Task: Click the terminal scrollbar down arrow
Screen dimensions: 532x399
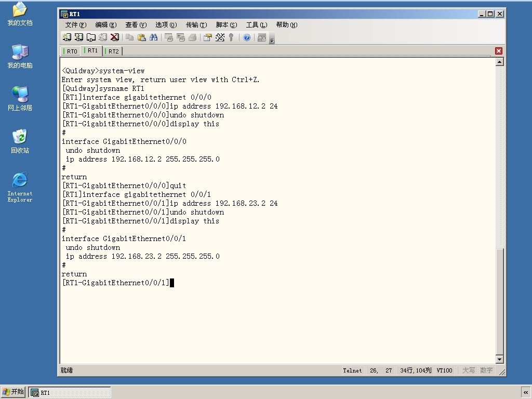Action: (x=499, y=360)
